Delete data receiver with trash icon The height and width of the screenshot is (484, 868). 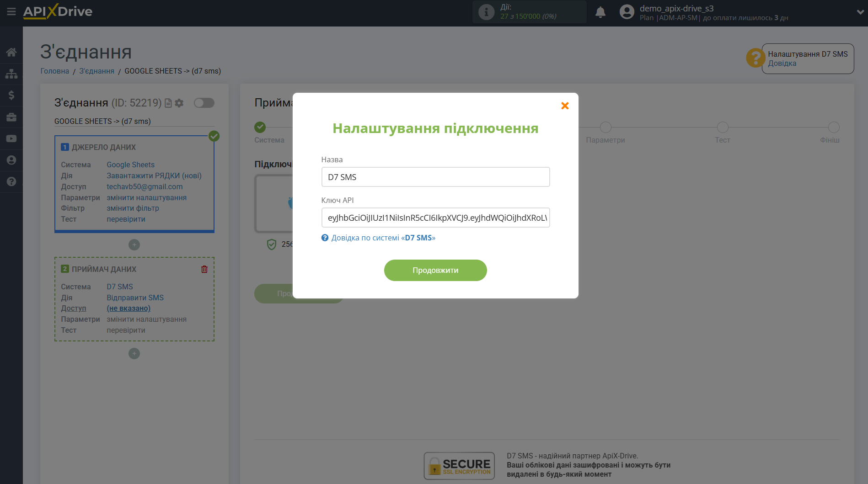point(204,269)
